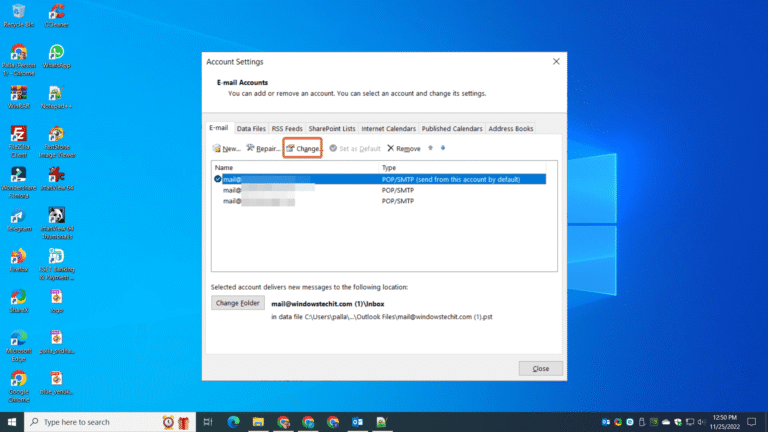Select the ShareX desktop icon
This screenshot has height=432, width=768.
coord(19,301)
